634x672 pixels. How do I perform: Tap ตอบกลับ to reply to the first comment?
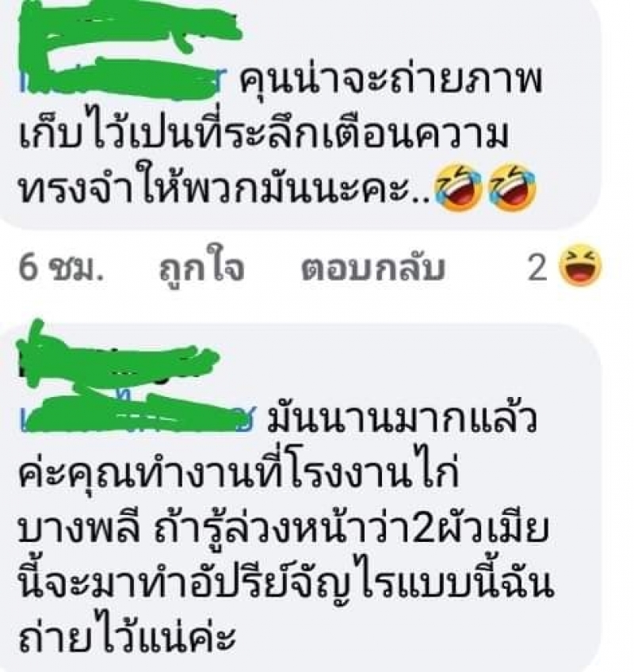click(373, 269)
